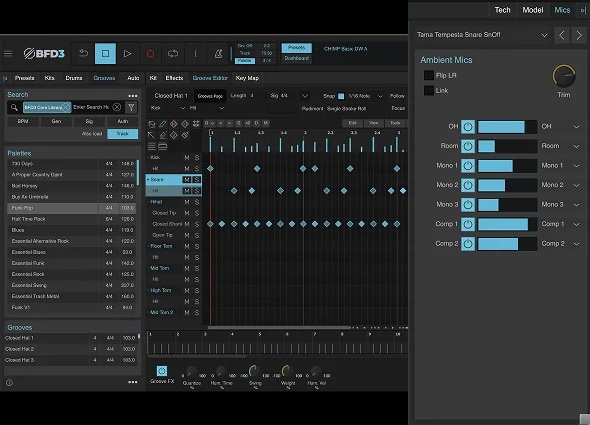590x425 pixels.
Task: Collapse browser with left arrow icon
Action: 5,78
